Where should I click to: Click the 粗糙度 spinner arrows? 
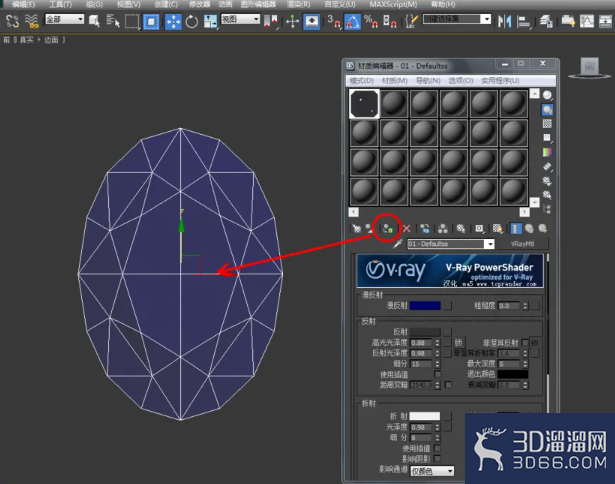coord(525,306)
